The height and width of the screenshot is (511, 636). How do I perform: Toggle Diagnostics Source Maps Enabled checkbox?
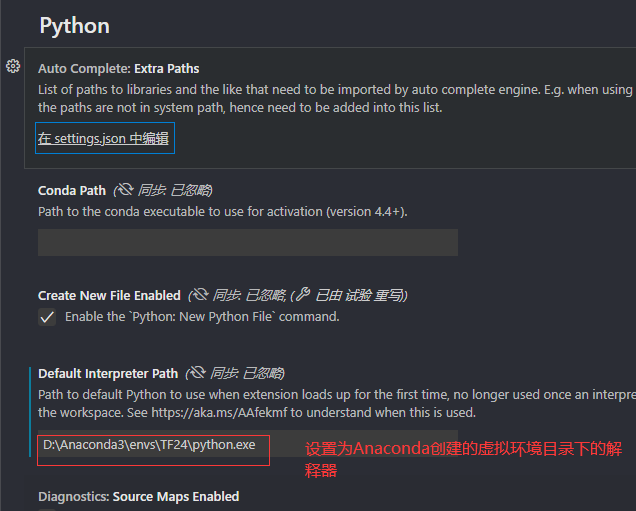[x=47, y=509]
